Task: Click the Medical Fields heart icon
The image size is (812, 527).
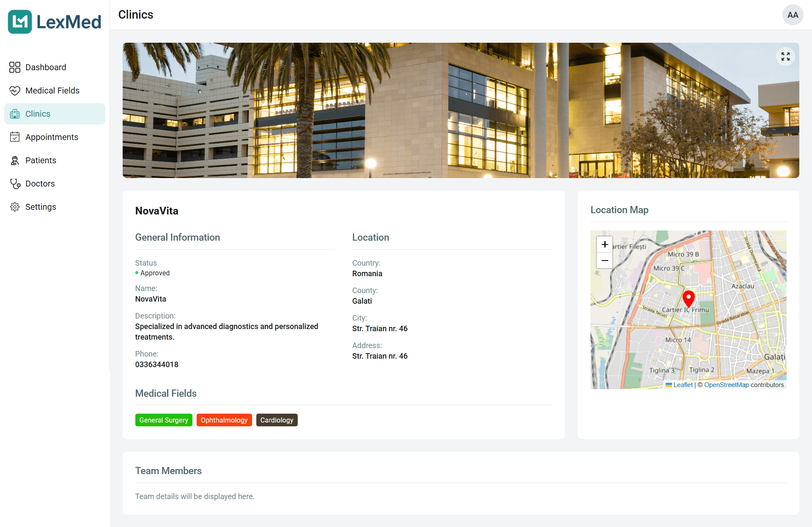Action: coord(15,91)
